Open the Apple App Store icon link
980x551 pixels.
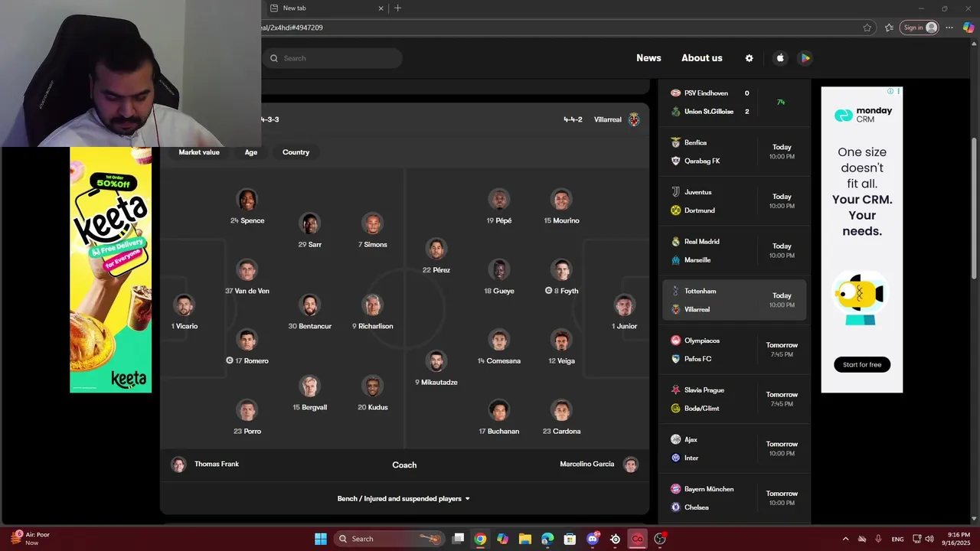(x=780, y=58)
